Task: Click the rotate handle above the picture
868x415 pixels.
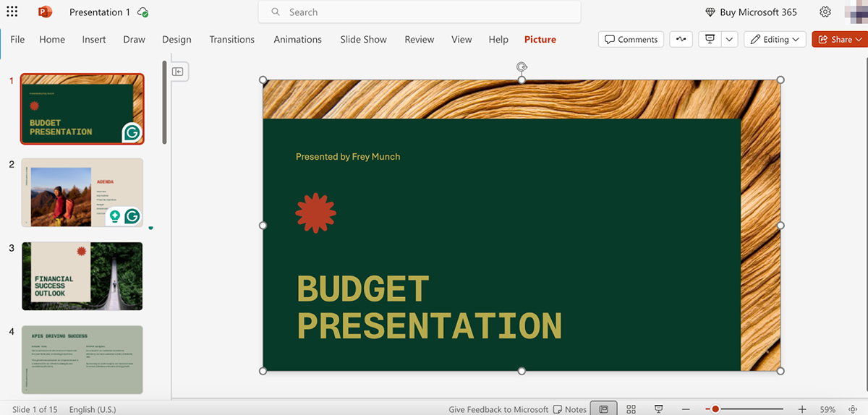Action: click(522, 67)
